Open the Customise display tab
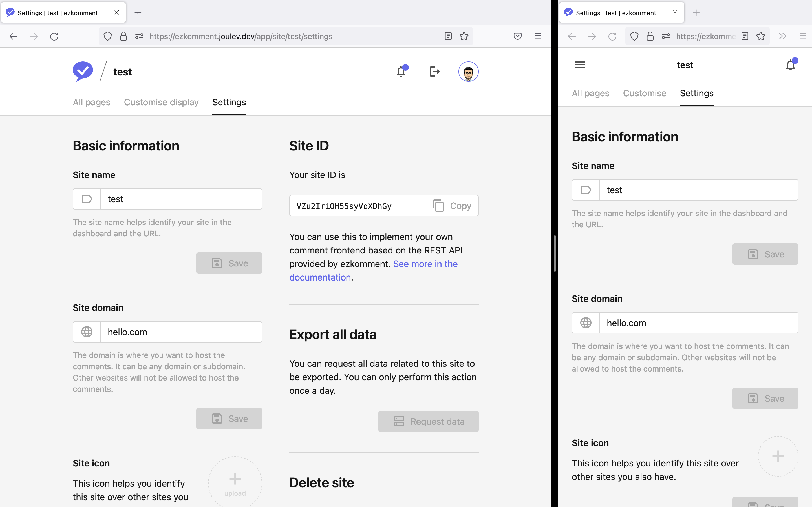812x507 pixels. click(x=161, y=102)
